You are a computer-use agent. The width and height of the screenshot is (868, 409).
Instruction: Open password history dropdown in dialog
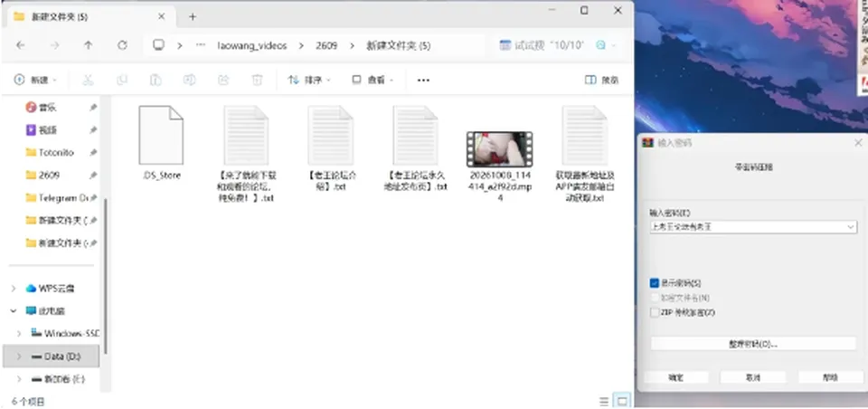(851, 226)
